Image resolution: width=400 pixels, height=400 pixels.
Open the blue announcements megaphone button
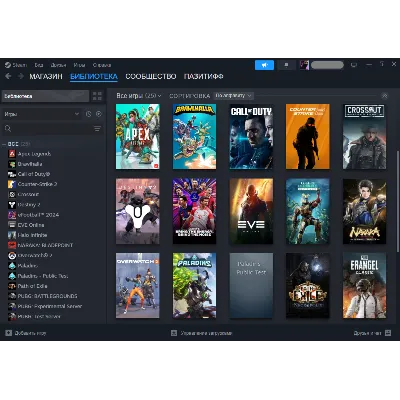pos(264,65)
